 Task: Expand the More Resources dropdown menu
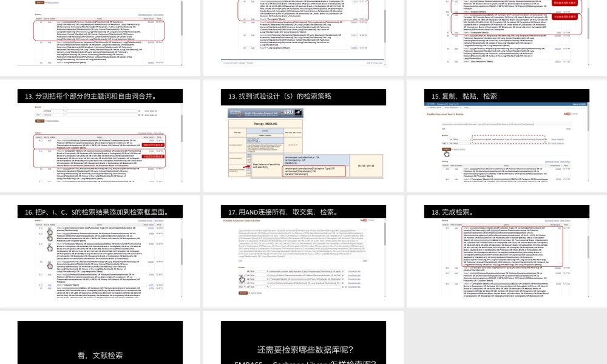tap(452, 107)
